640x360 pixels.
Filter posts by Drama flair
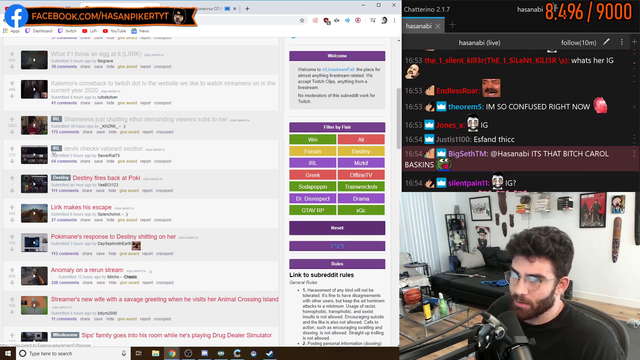361,199
